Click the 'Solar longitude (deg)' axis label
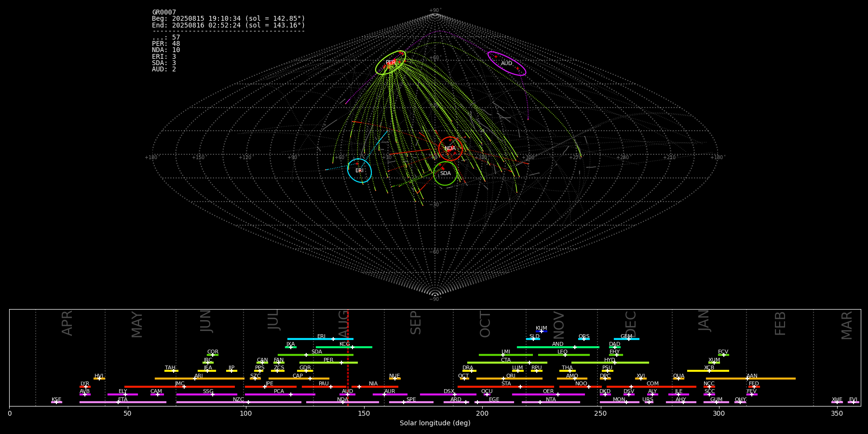The width and height of the screenshot is (868, 434). 435,423
